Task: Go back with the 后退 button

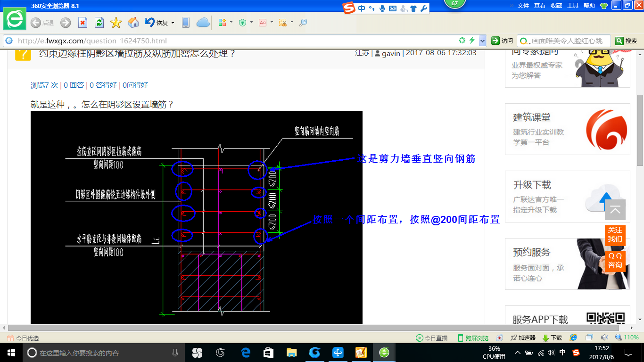Action: [42, 23]
